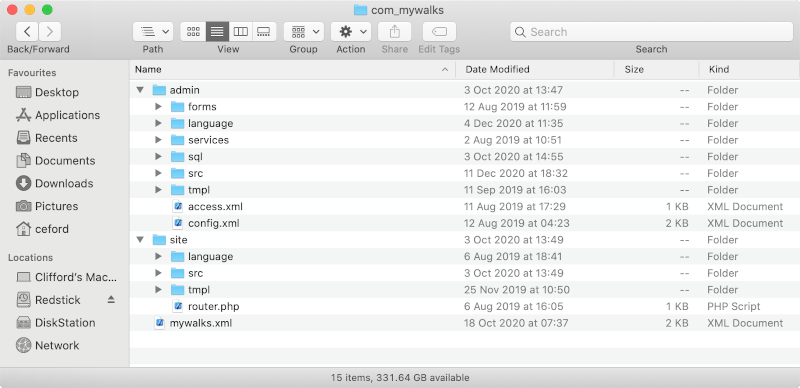Collapse the site folder
The image size is (800, 388).
[x=140, y=240]
